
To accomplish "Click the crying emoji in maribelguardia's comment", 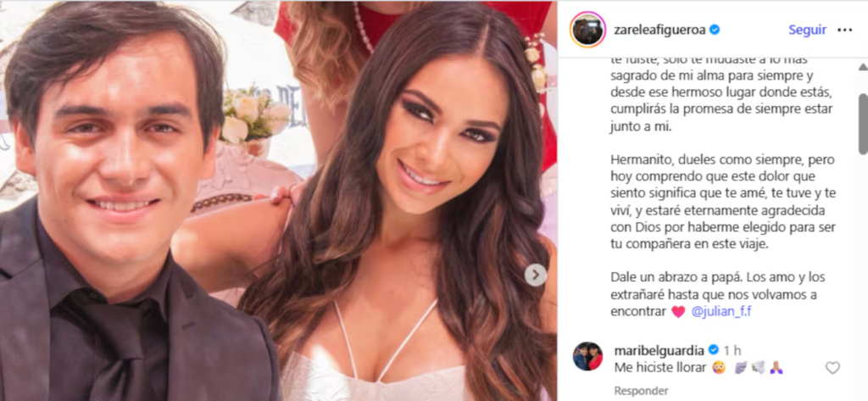I will tap(719, 368).
